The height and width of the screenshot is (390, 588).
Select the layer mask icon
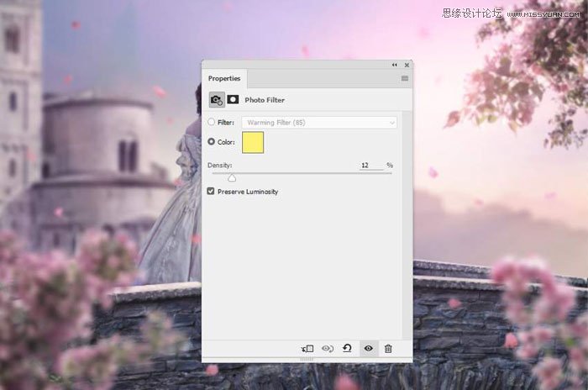pos(233,99)
